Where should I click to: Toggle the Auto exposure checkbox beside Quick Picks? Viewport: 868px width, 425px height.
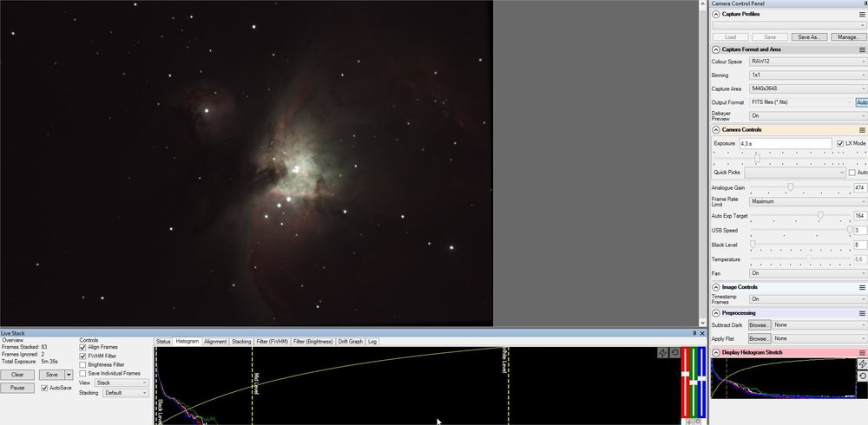click(x=852, y=173)
